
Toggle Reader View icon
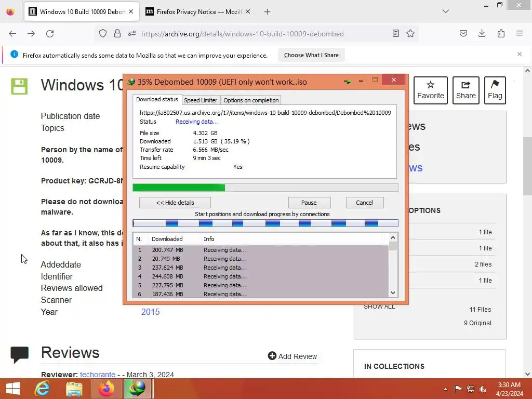[395, 33]
